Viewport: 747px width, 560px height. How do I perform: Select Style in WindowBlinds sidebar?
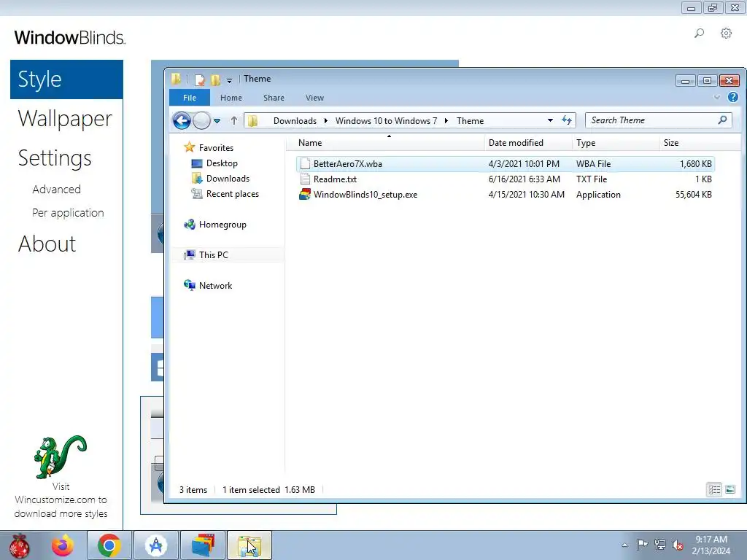[x=66, y=79]
